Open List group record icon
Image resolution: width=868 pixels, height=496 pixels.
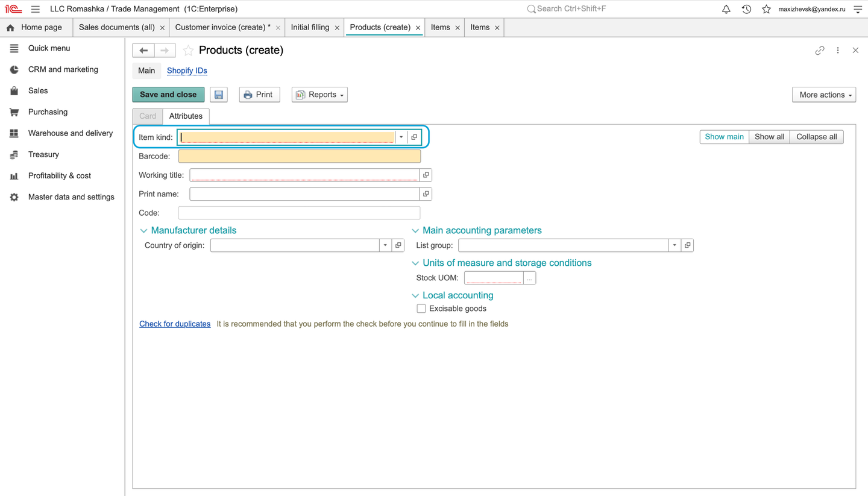pyautogui.click(x=688, y=245)
